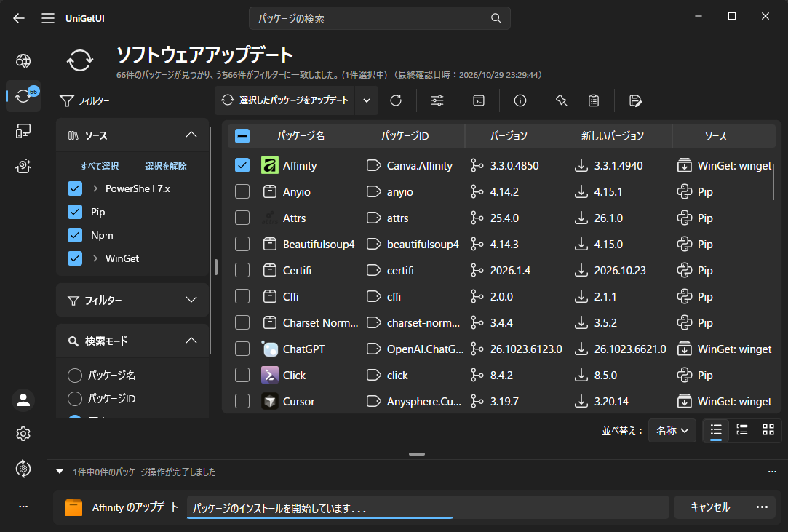This screenshot has height=532, width=788.
Task: Open package manager settings icon in sidebar
Action: click(x=23, y=469)
